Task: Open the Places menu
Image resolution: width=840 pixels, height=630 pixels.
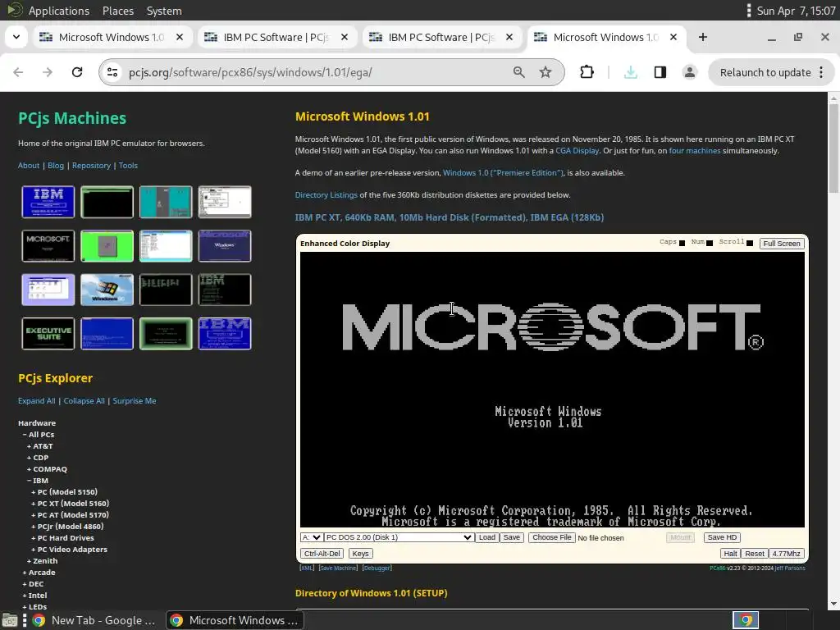Action: coord(118,11)
